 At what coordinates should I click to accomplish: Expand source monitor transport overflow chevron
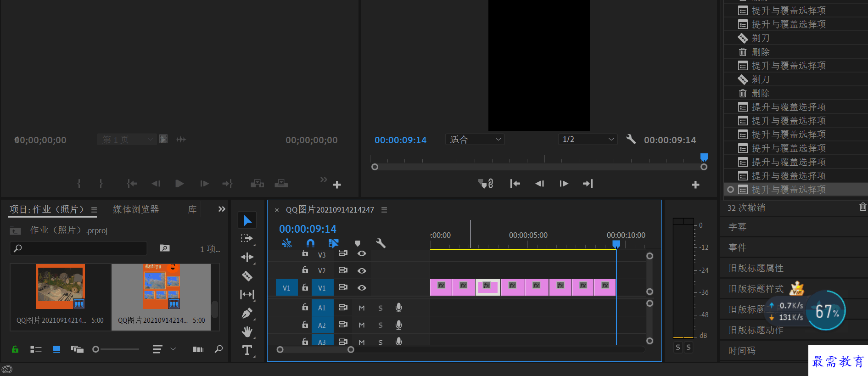(324, 179)
